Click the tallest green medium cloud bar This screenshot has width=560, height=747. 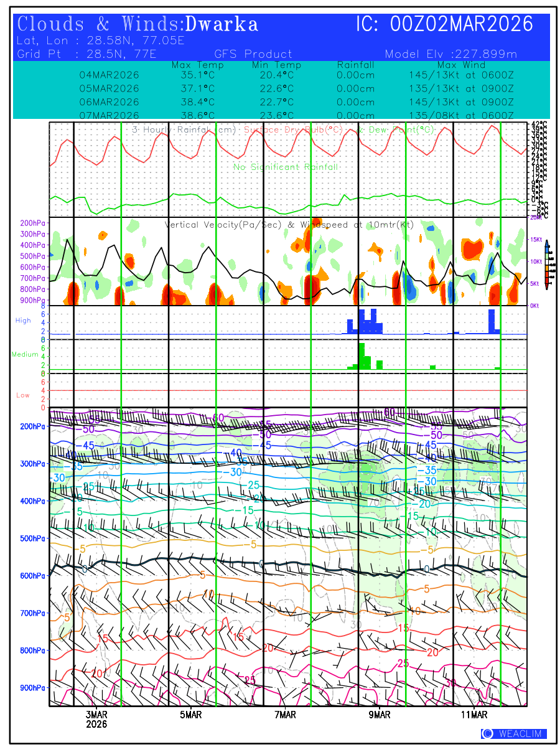click(x=362, y=355)
